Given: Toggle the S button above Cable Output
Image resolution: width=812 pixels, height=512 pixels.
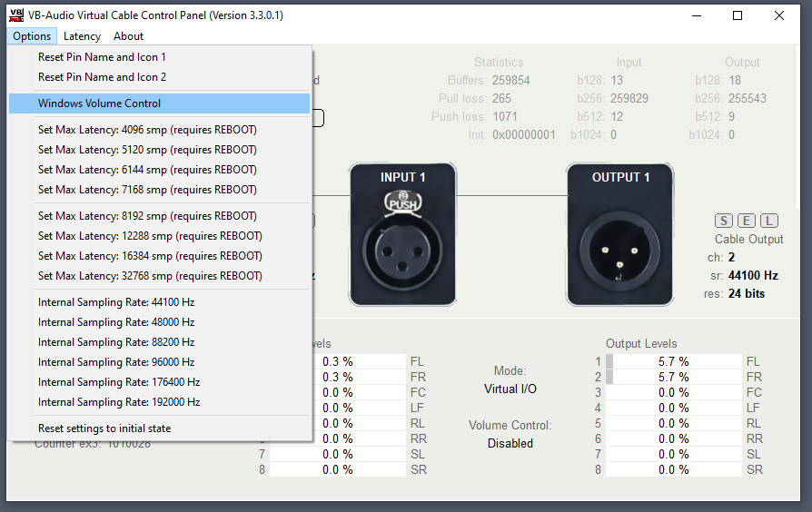Looking at the screenshot, I should coord(724,221).
